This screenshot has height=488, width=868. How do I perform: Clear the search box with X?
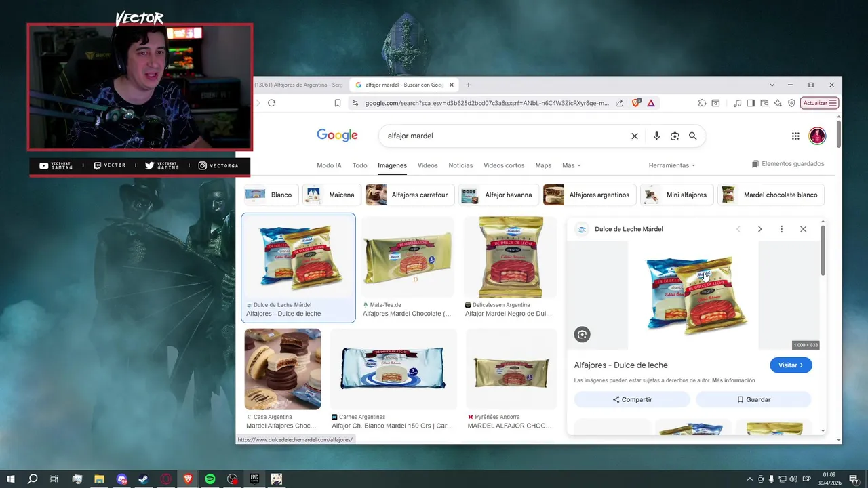coord(635,136)
